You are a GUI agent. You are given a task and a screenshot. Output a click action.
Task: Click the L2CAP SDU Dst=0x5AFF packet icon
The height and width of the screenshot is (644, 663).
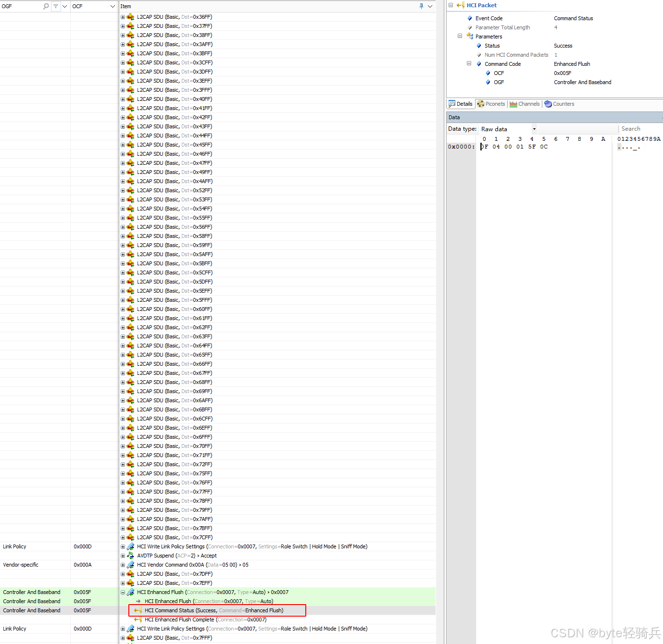[130, 254]
